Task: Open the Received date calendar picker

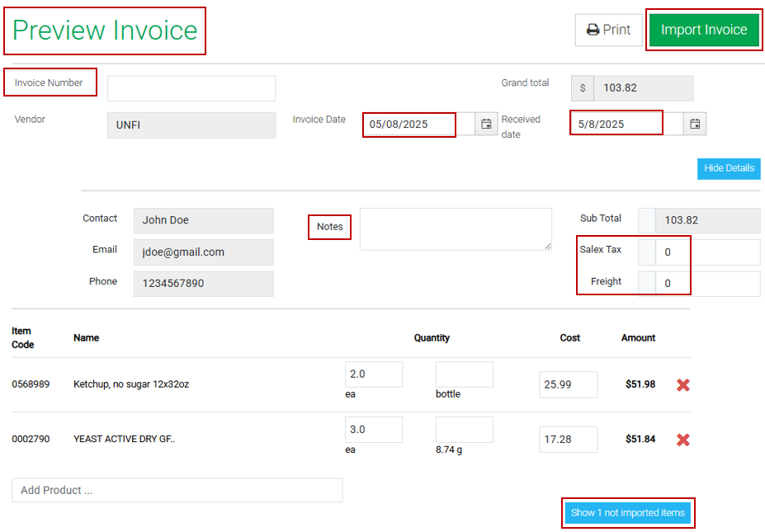Action: click(695, 124)
